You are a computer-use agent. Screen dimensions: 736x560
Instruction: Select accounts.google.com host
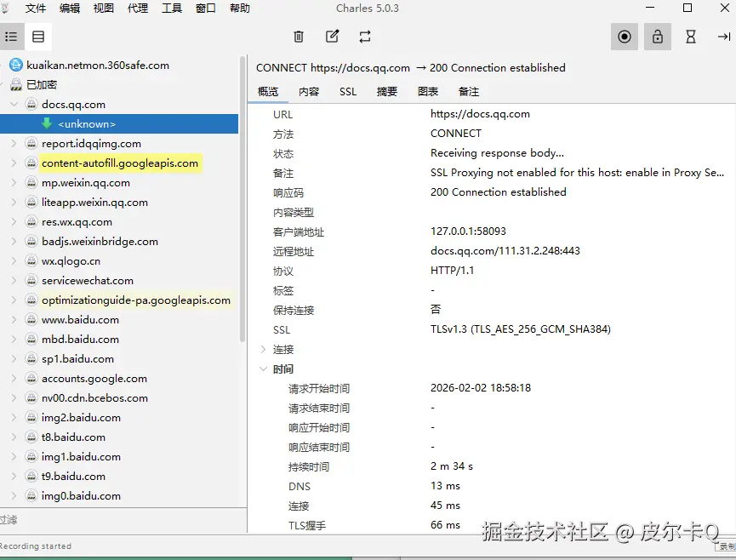click(x=94, y=379)
